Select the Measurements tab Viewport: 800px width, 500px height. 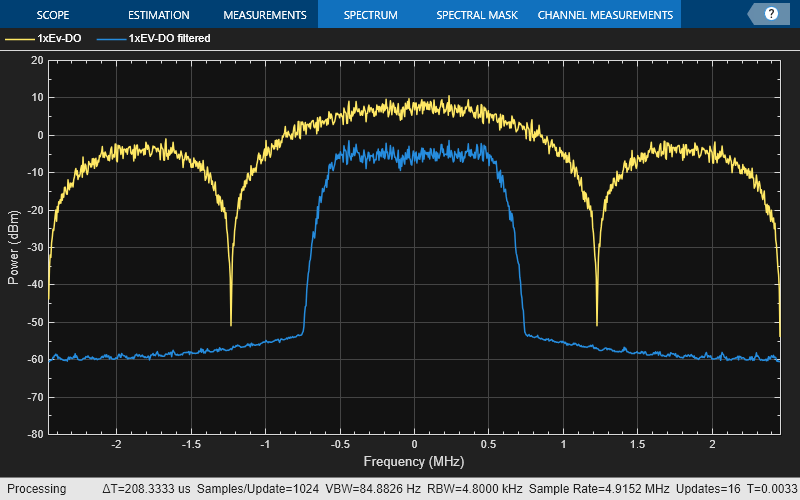point(264,15)
